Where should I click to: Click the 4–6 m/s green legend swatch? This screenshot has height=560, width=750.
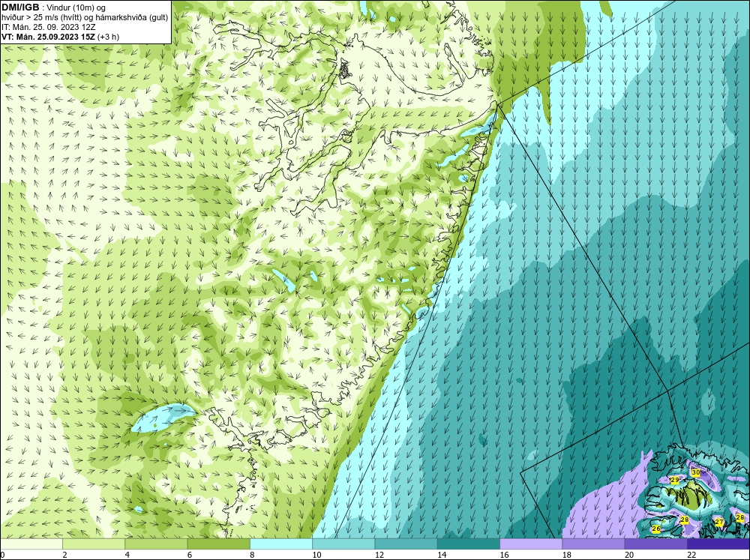click(156, 544)
